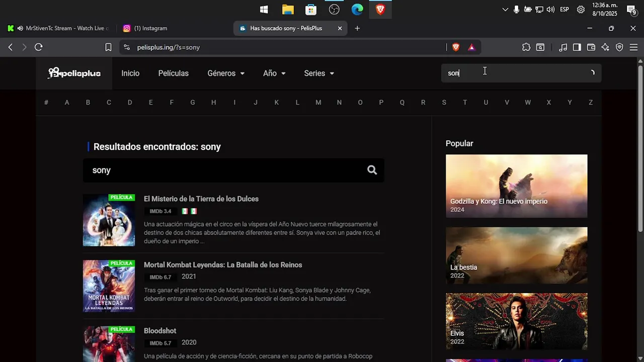Open the Bloodshot title link
644x362 pixels.
click(x=160, y=331)
